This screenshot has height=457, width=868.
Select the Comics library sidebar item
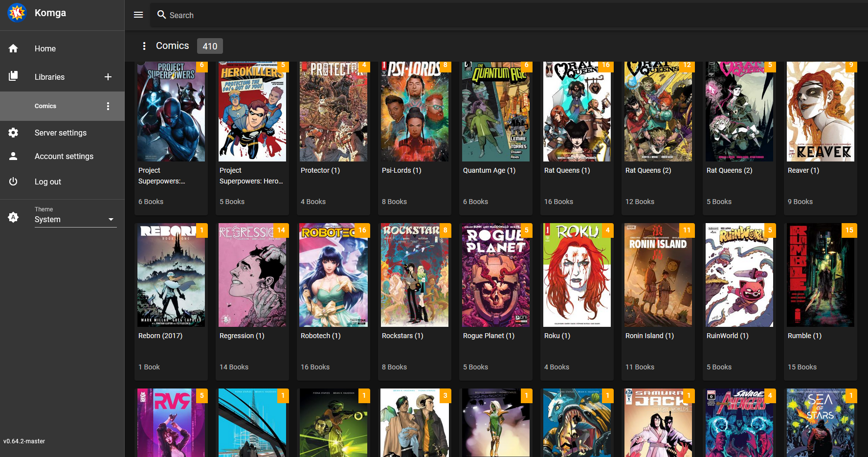click(x=45, y=106)
